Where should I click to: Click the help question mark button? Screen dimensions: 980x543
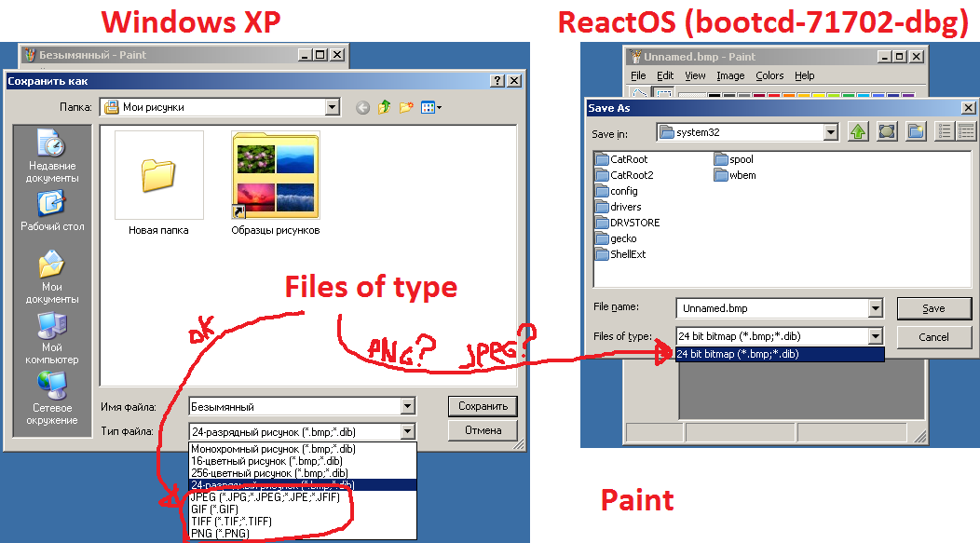coord(498,81)
